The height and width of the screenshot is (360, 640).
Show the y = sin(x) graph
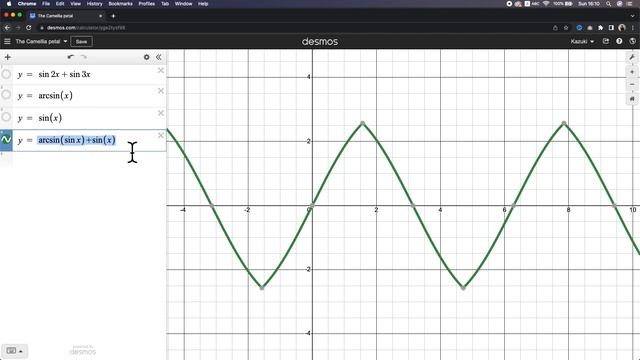pos(6,117)
